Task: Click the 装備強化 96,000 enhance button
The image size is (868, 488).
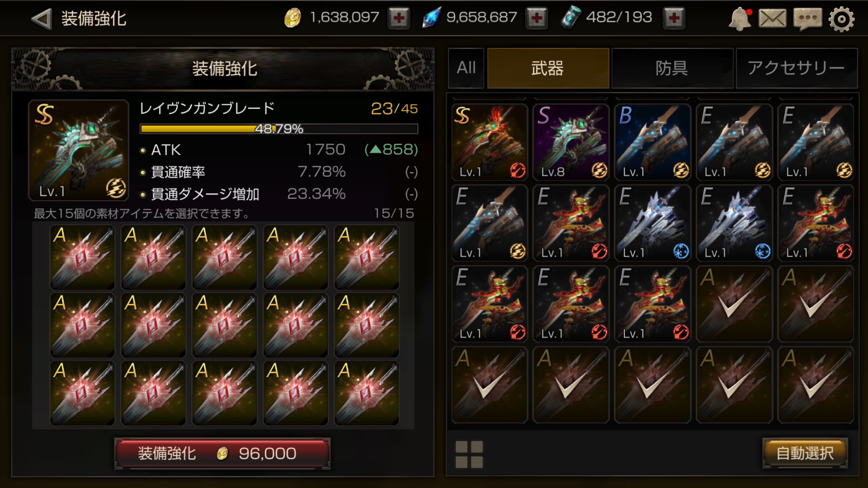Action: 222,453
